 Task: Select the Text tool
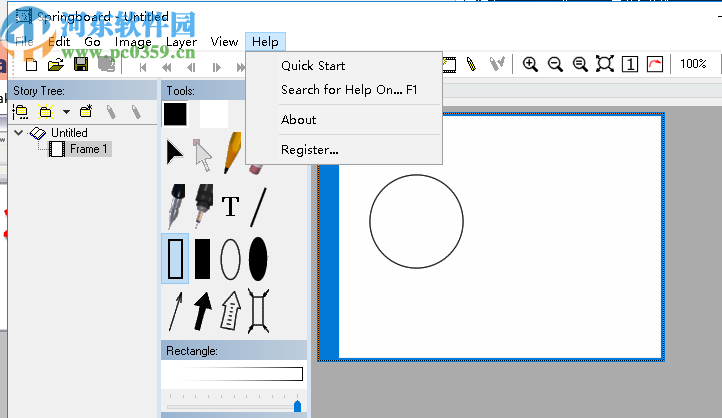tap(230, 207)
